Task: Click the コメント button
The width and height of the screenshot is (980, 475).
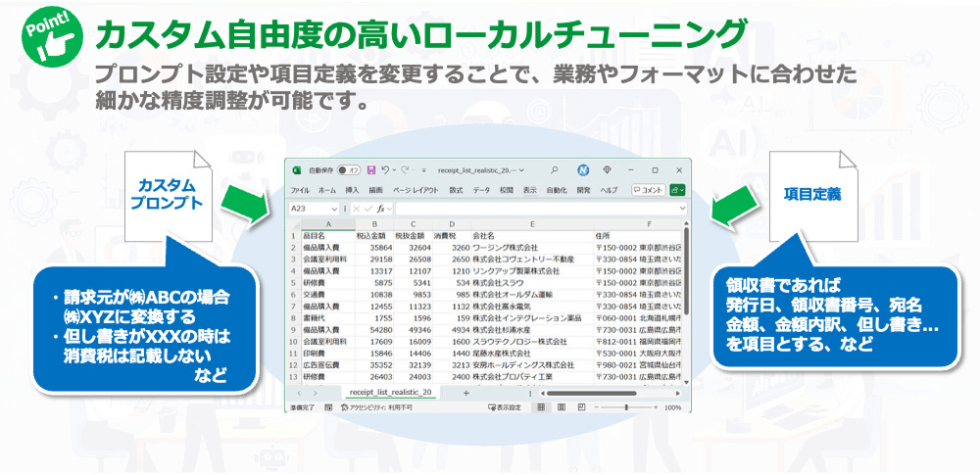Action: [649, 190]
